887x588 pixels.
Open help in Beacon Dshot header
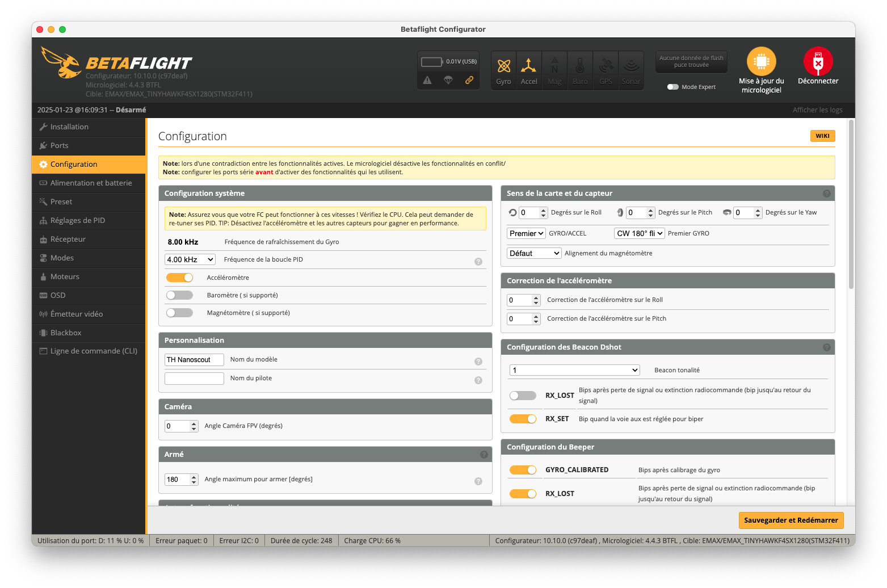pyautogui.click(x=827, y=347)
